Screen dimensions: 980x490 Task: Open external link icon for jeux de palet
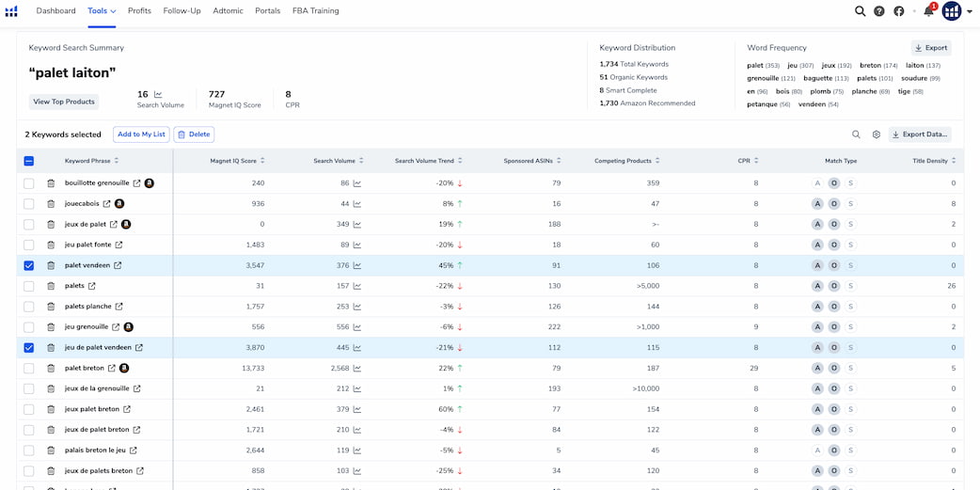point(114,225)
